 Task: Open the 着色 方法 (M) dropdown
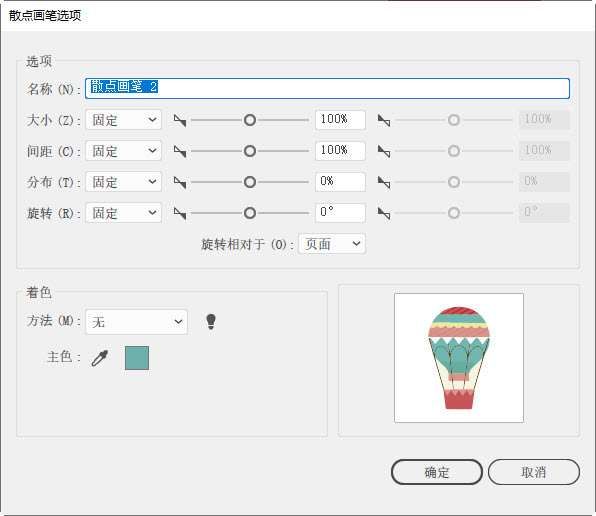click(x=136, y=322)
